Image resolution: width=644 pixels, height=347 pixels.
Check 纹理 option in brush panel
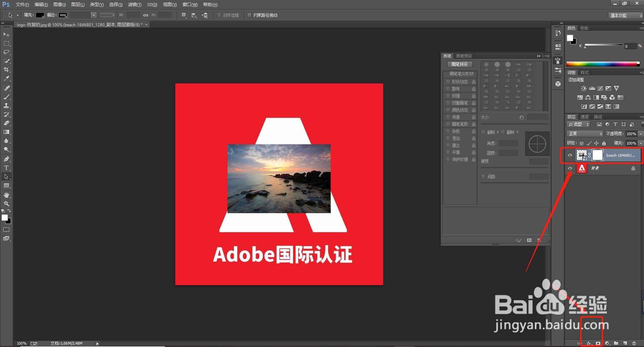coord(448,96)
